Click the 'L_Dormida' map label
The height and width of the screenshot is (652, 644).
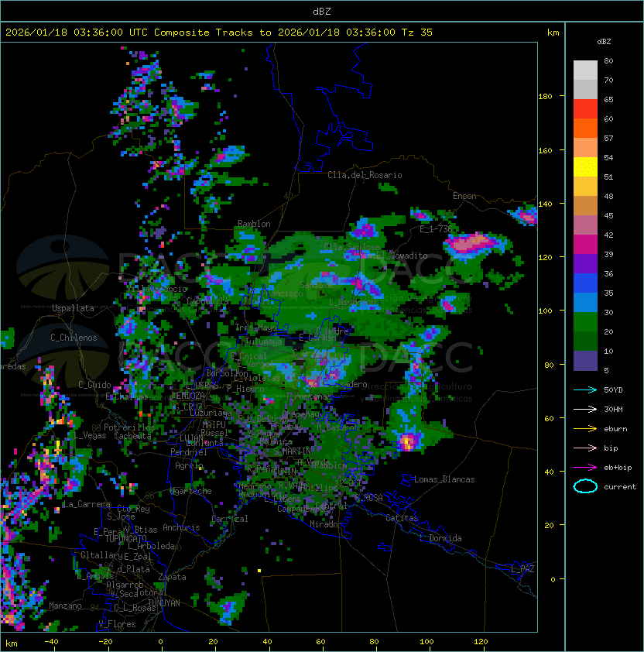coord(440,538)
